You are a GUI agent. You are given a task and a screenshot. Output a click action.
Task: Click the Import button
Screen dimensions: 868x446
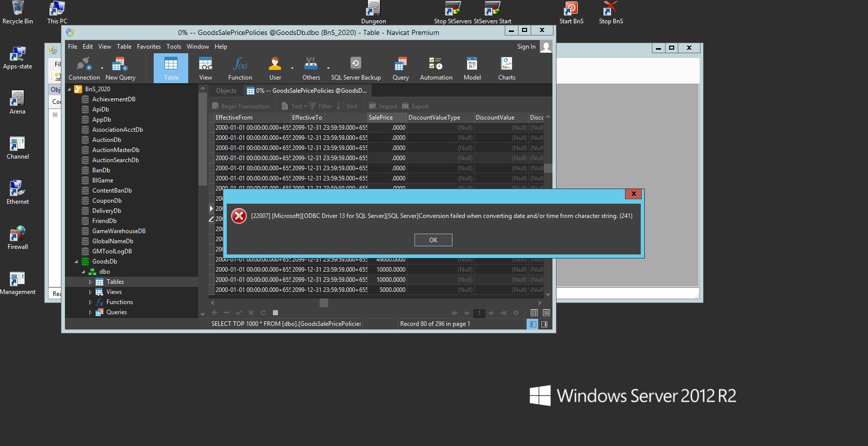(x=383, y=106)
